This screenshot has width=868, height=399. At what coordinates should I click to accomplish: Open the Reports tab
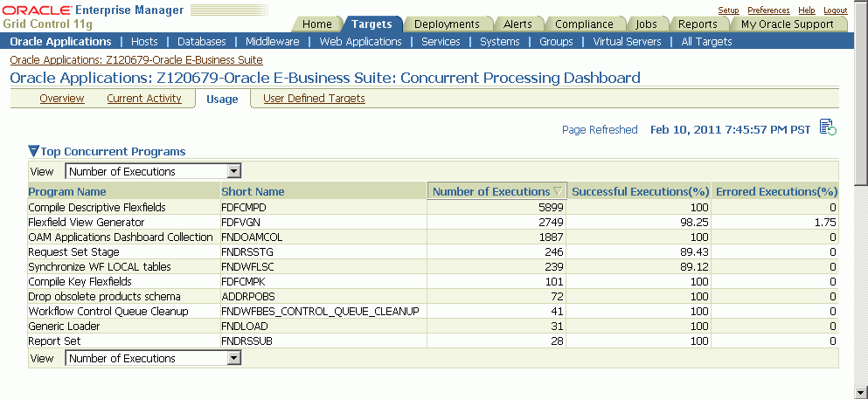click(x=698, y=24)
